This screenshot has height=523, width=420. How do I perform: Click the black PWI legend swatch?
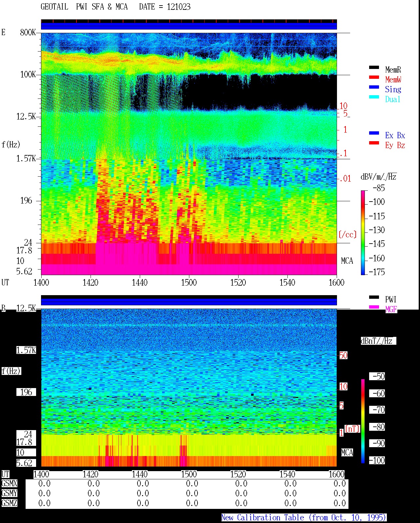374,297
